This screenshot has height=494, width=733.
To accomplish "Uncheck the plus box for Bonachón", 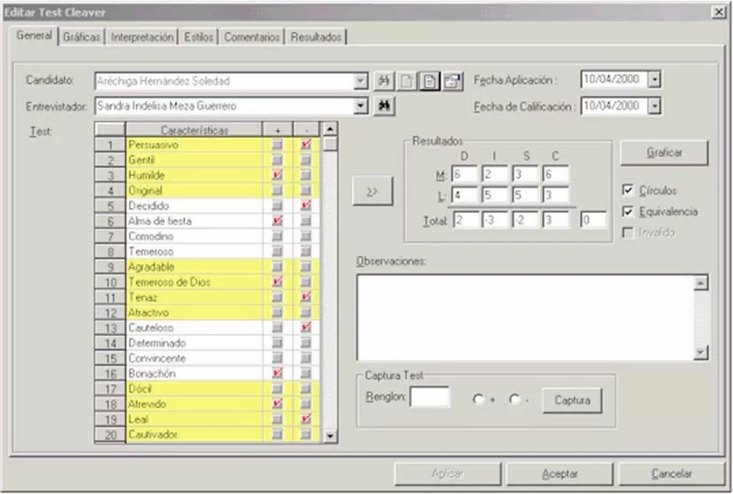I will [x=277, y=373].
